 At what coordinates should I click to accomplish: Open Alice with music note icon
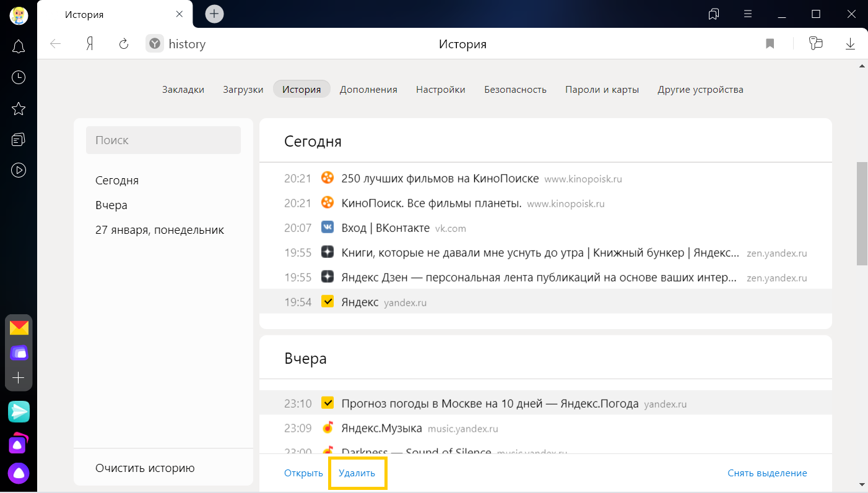pos(19,443)
